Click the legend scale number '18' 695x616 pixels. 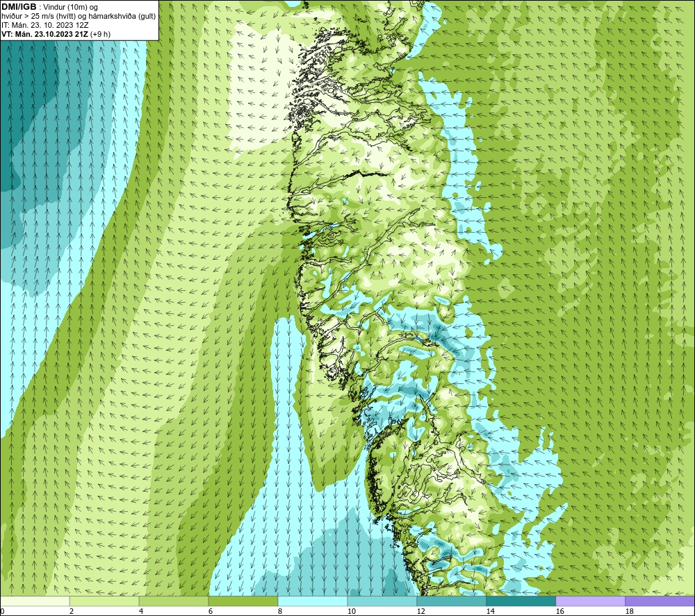(630, 612)
